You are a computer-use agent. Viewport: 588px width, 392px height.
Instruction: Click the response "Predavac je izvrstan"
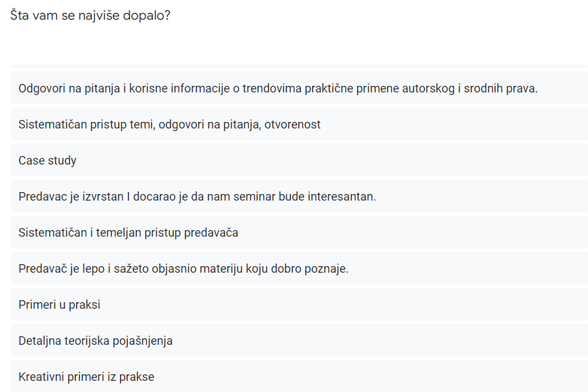pos(197,196)
